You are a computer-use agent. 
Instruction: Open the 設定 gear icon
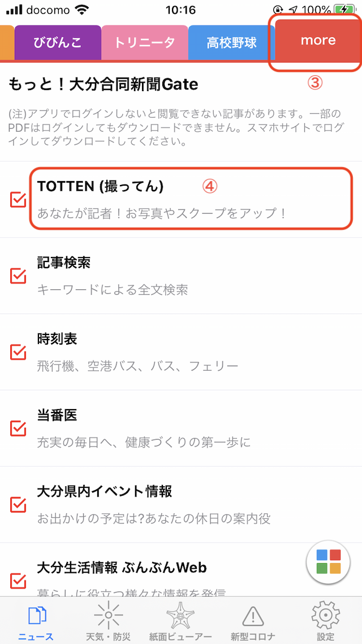(x=325, y=615)
